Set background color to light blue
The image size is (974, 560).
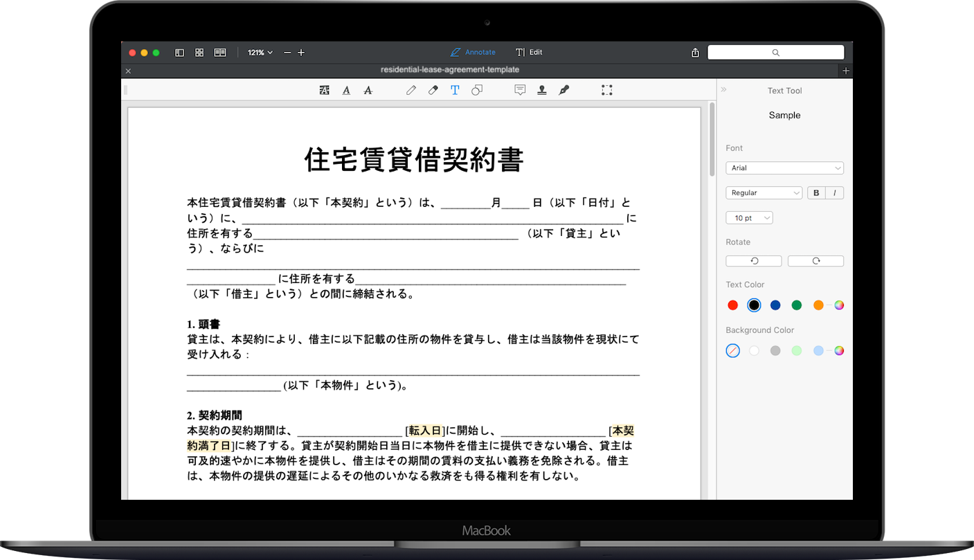(x=818, y=351)
